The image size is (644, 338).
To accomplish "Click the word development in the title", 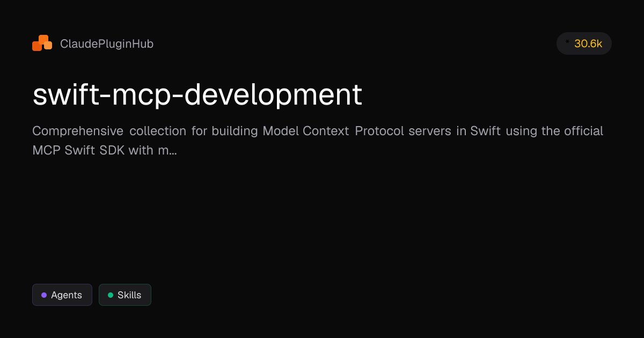I will [273, 95].
